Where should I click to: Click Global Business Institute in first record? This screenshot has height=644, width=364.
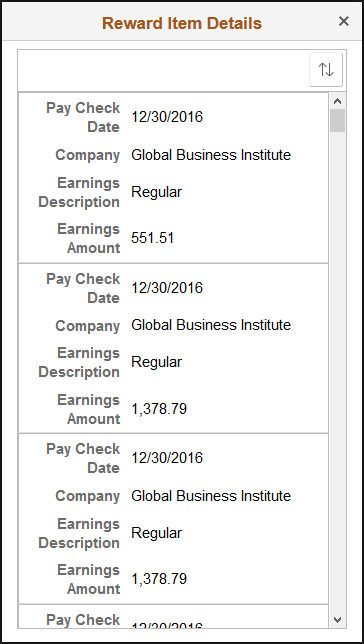point(211,155)
